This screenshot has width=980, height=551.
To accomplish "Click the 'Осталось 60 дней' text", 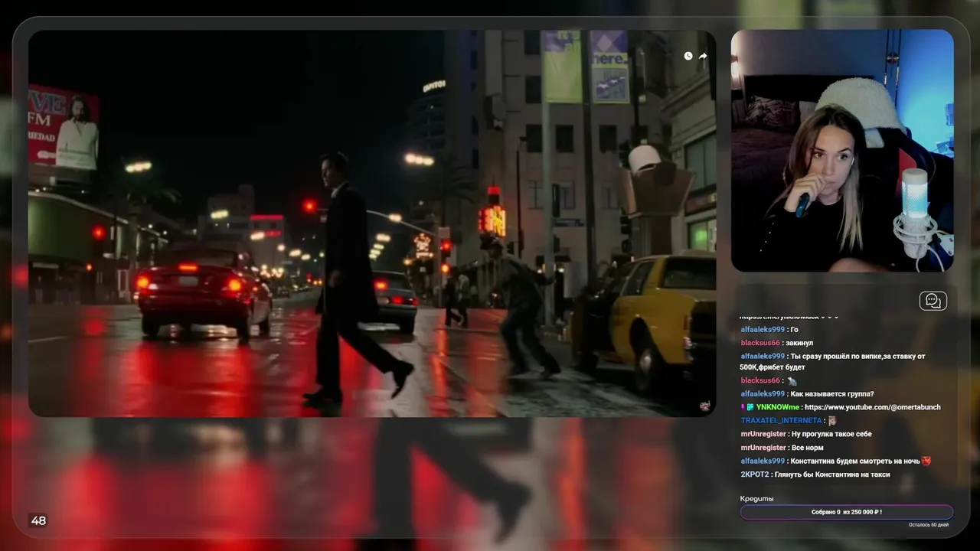I will pos(929,525).
